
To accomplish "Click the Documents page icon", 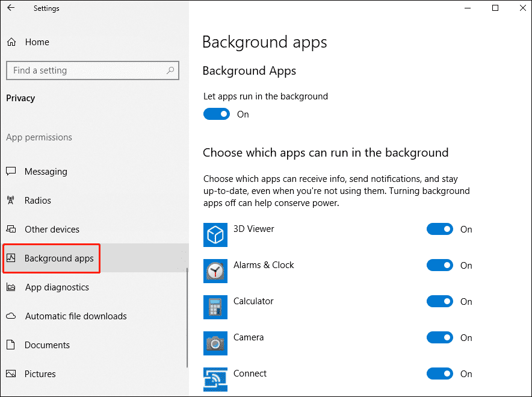I will [11, 345].
